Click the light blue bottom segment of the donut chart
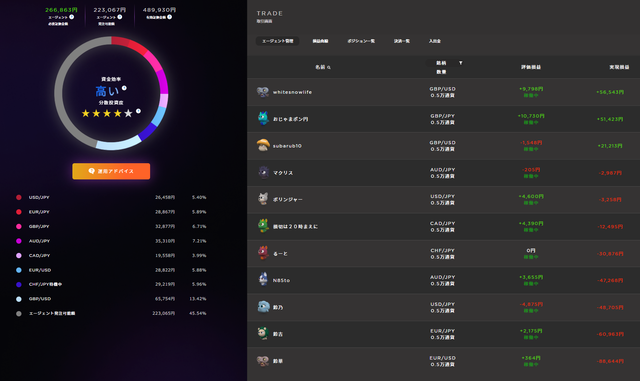 point(118,145)
